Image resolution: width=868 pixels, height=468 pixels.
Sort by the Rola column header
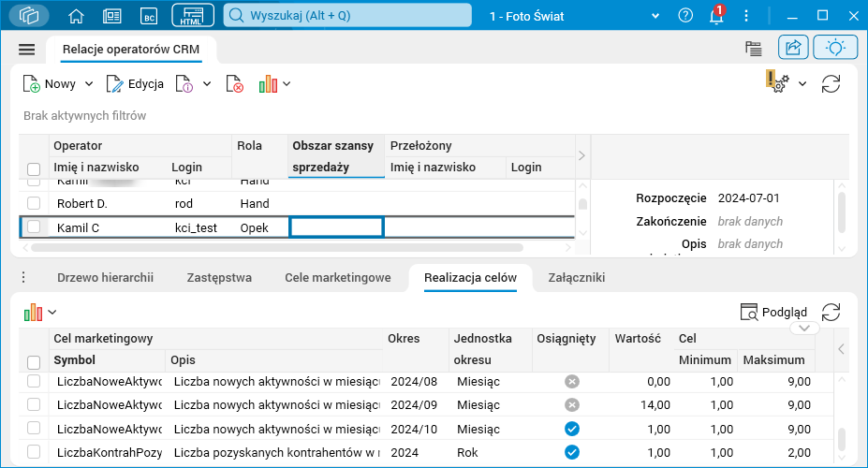pos(259,156)
